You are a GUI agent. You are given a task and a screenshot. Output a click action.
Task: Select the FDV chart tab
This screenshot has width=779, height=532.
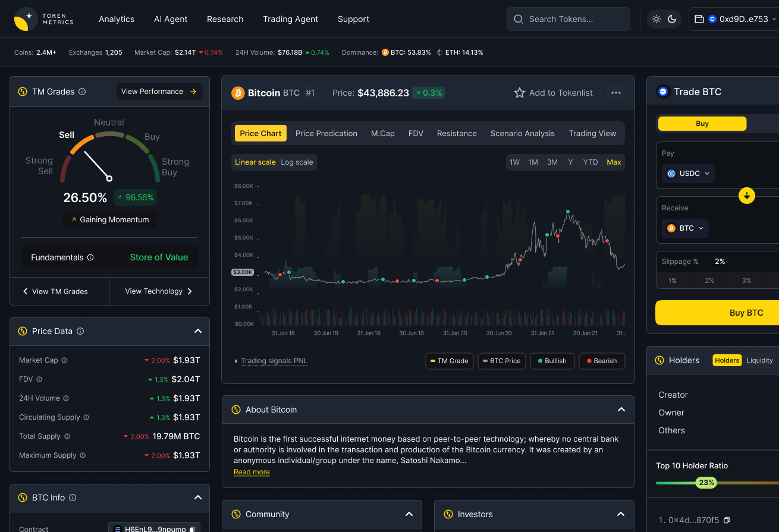tap(416, 133)
